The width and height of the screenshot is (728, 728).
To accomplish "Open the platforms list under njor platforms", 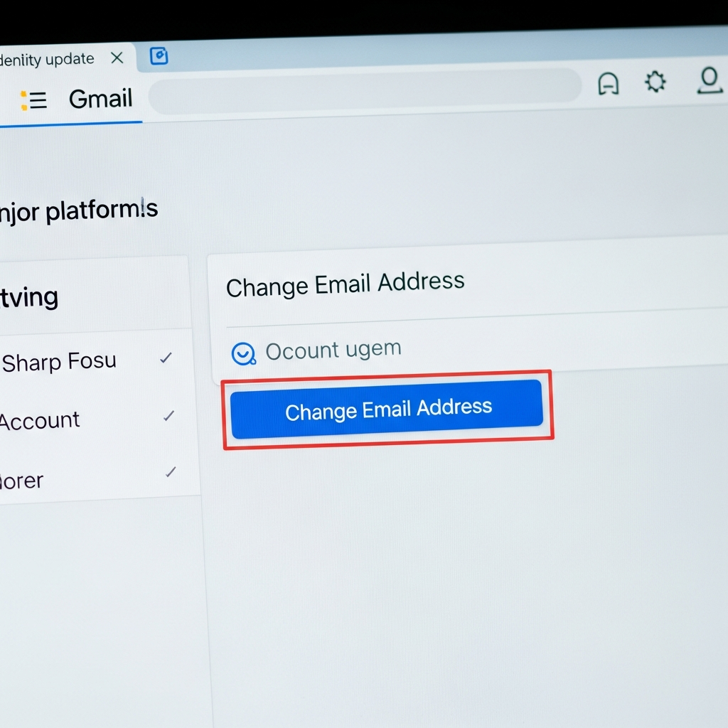I will [x=78, y=208].
